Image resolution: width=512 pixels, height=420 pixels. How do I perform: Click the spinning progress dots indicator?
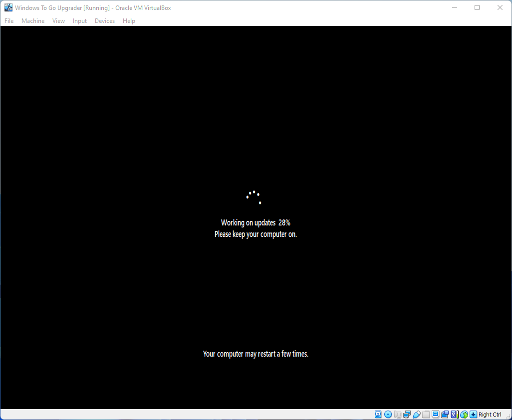(254, 198)
